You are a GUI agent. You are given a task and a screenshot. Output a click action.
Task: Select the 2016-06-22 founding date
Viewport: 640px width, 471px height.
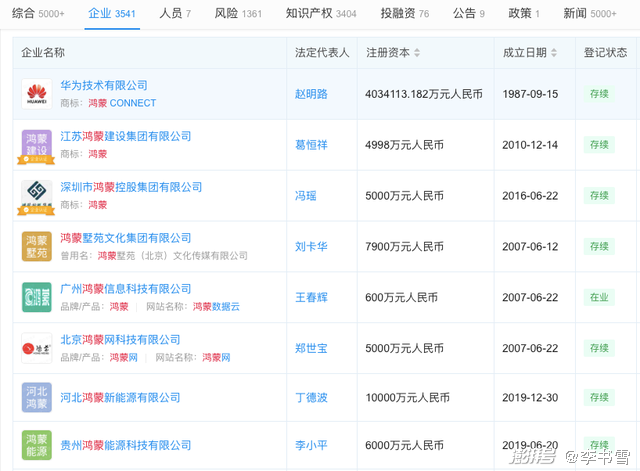coord(530,196)
